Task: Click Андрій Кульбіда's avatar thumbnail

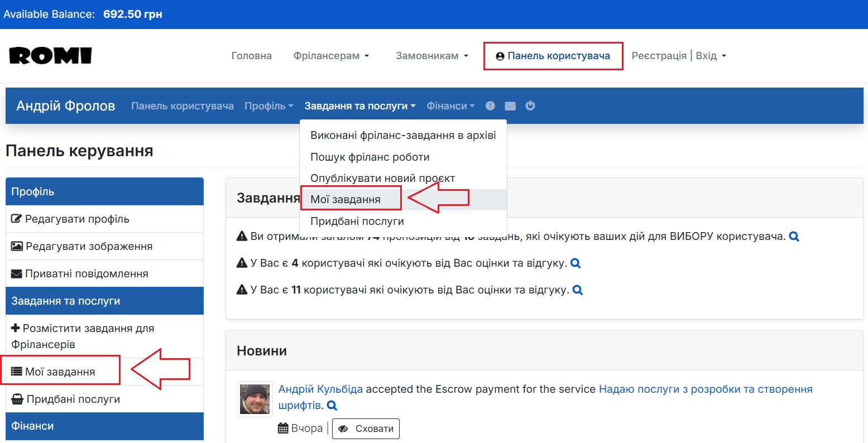Action: click(255, 398)
